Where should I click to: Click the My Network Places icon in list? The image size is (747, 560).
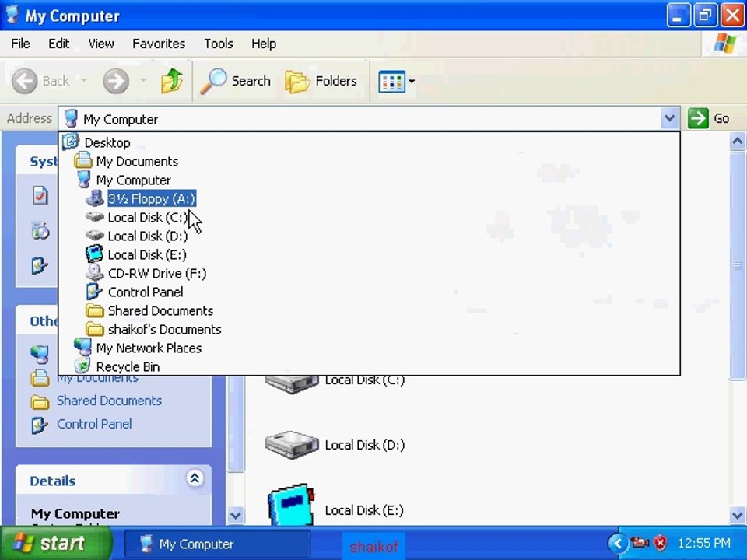click(83, 347)
